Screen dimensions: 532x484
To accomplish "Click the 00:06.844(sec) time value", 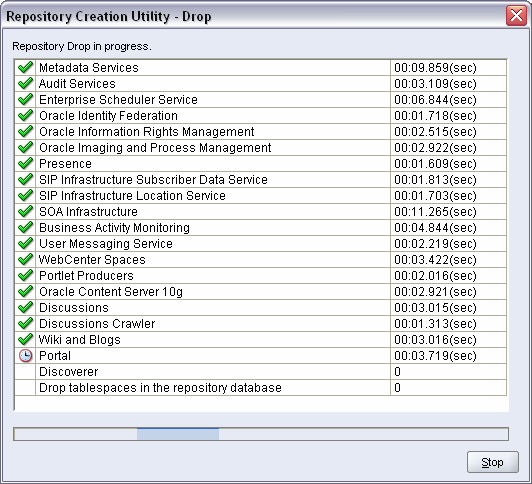I will [x=435, y=99].
